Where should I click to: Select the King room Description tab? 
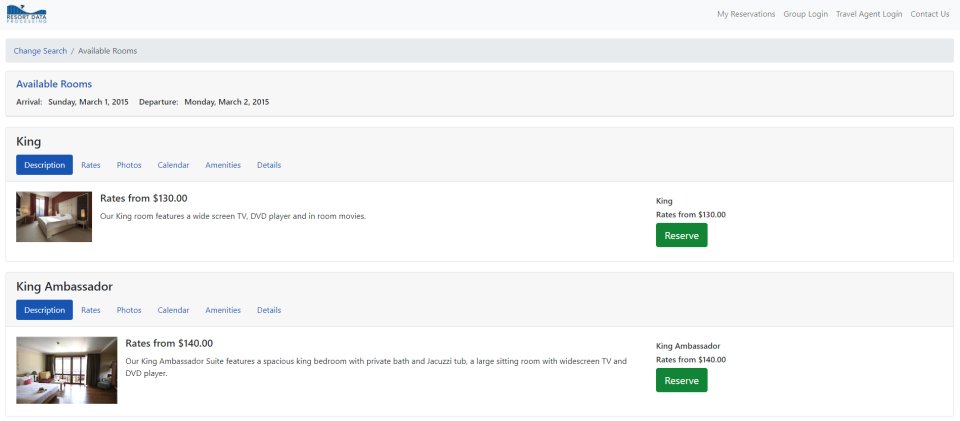pos(44,165)
